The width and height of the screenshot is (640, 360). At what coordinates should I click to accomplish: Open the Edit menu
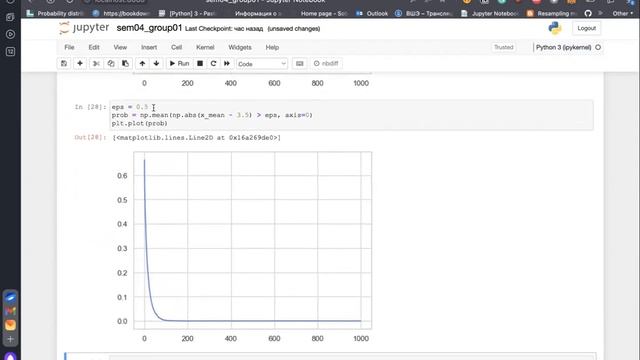pos(94,47)
